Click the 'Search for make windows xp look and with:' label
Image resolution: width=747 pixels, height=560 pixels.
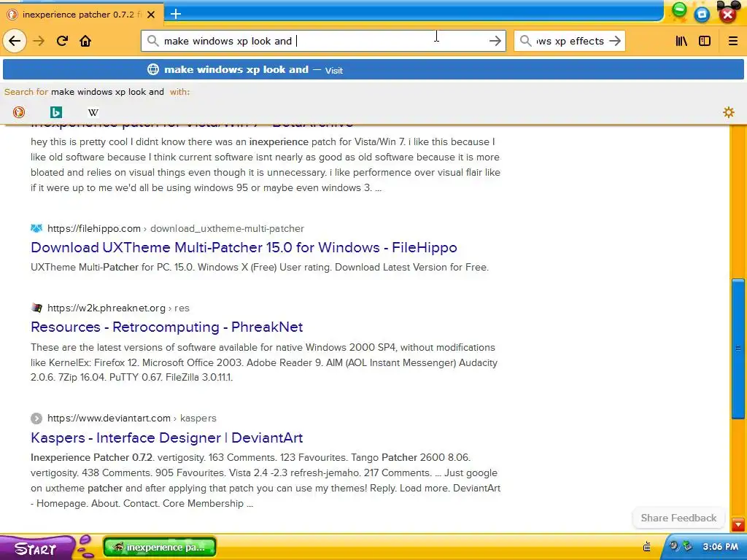click(97, 92)
